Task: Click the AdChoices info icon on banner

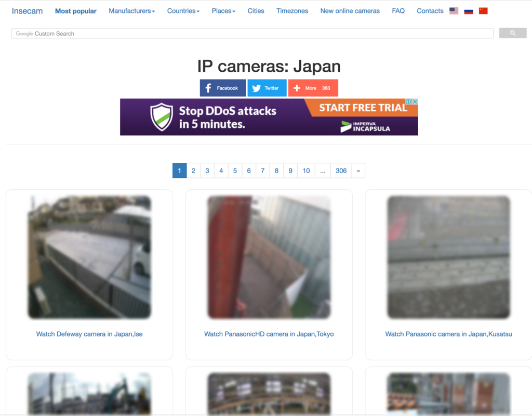Action: click(x=409, y=101)
